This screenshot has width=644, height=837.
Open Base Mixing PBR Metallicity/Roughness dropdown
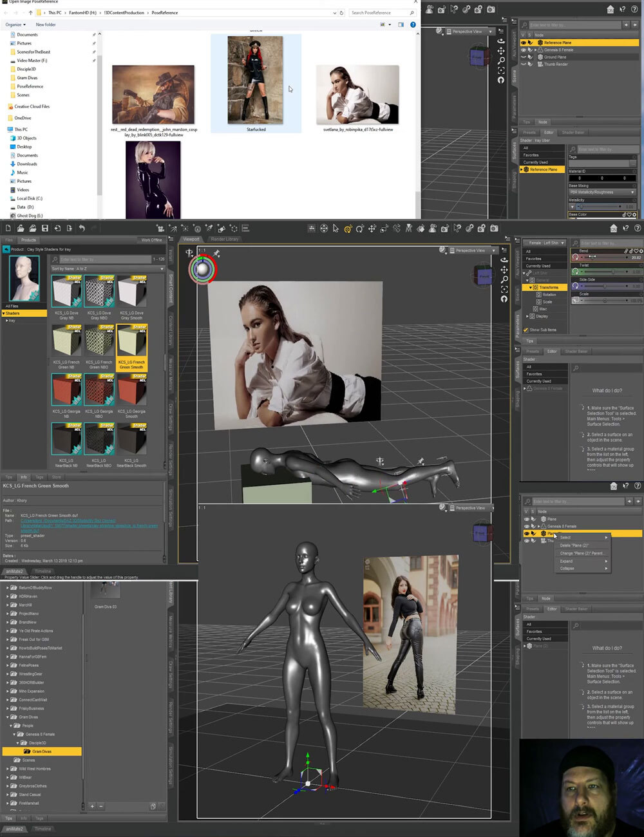point(602,192)
